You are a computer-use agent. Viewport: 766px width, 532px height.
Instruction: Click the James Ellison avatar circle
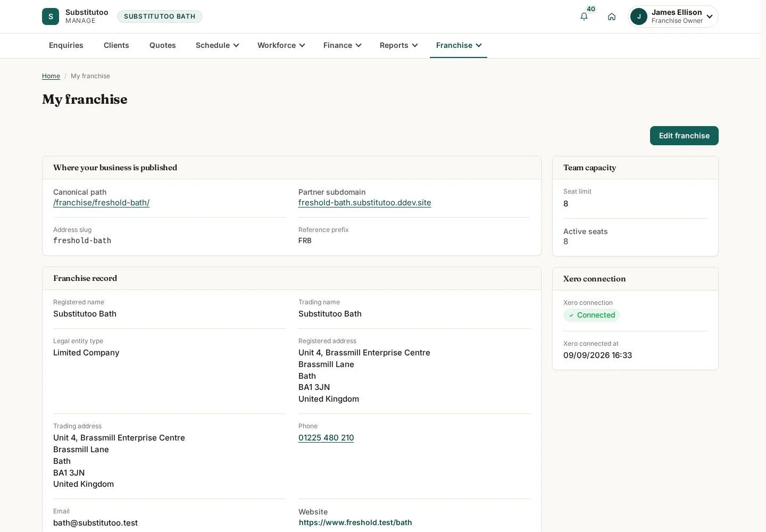click(639, 16)
